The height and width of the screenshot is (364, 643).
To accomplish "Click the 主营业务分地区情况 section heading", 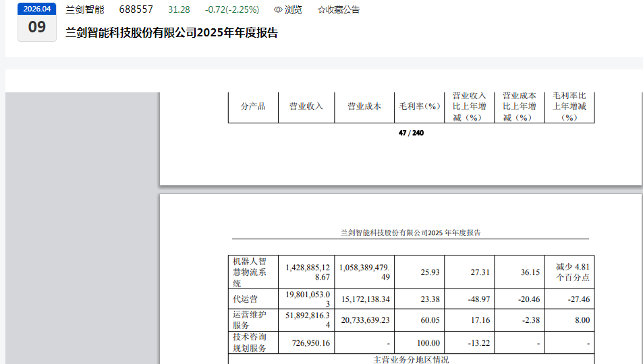I will pyautogui.click(x=411, y=360).
